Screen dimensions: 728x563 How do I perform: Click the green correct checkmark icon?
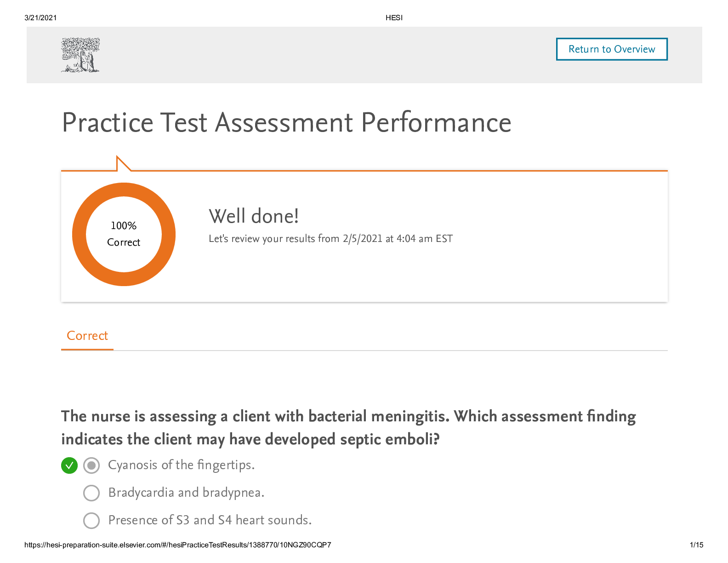[69, 465]
